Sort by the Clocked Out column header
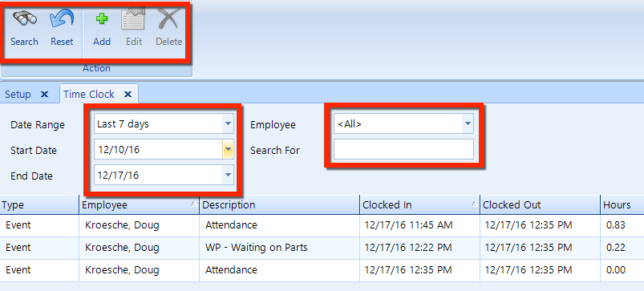Screen dimensions: 644x291 pyautogui.click(x=540, y=204)
